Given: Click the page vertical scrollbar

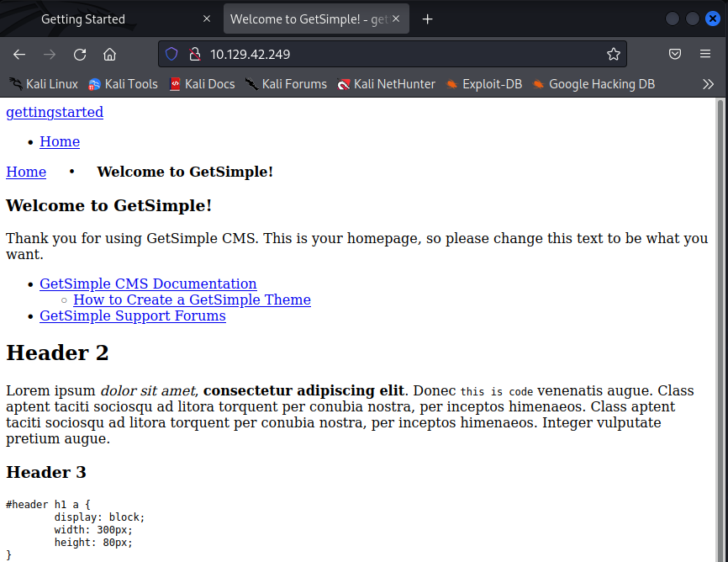Looking at the screenshot, I should [720, 330].
